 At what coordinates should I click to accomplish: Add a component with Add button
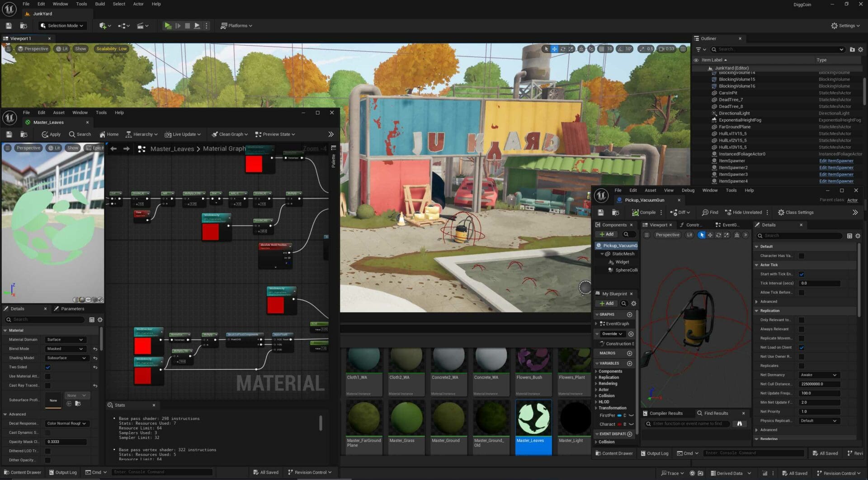point(606,234)
